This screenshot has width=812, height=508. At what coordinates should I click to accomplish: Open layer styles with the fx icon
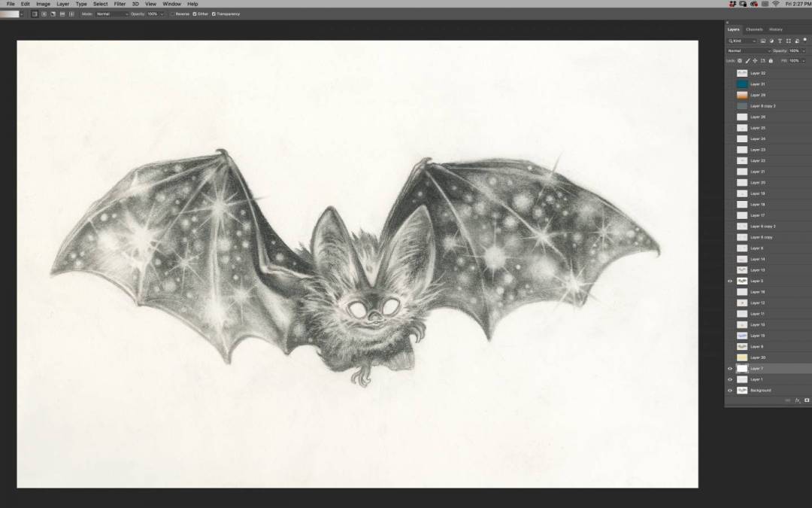pos(798,400)
